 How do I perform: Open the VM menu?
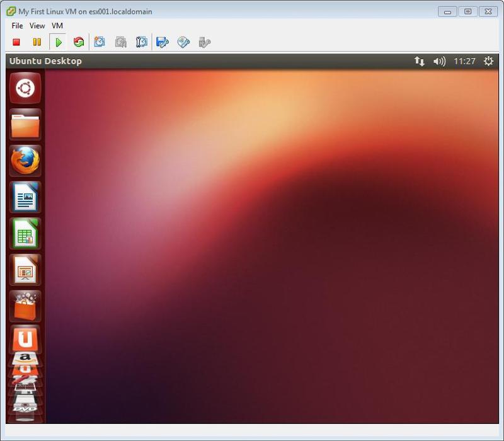coord(57,25)
